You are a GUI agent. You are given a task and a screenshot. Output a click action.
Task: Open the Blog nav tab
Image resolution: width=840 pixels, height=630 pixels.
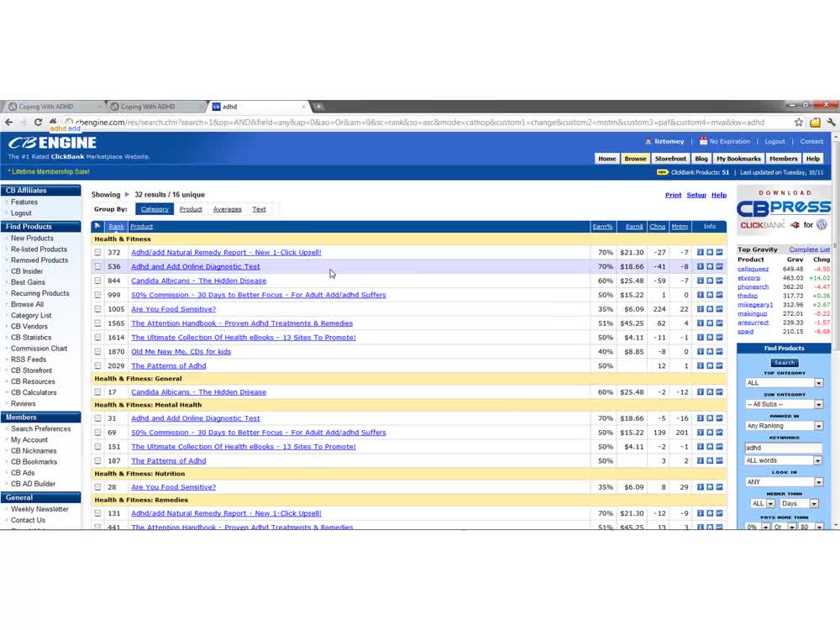coord(701,159)
